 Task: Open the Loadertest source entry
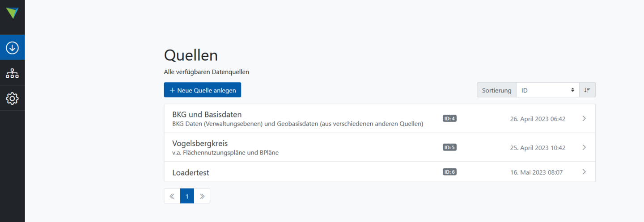(380, 172)
